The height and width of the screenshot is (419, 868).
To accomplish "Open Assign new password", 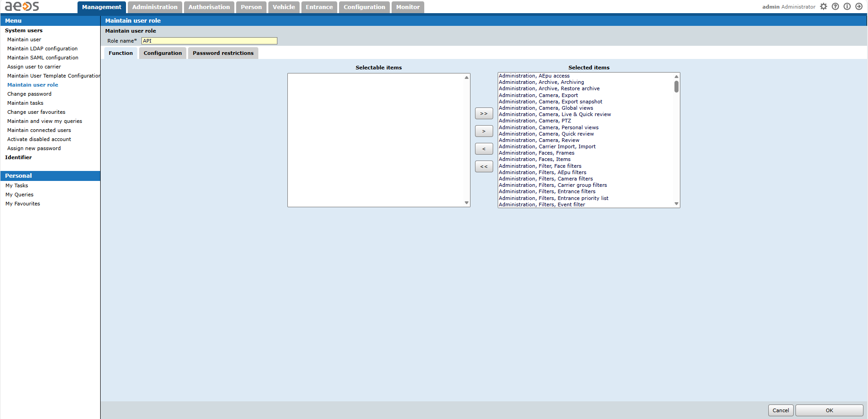I will pyautogui.click(x=34, y=148).
